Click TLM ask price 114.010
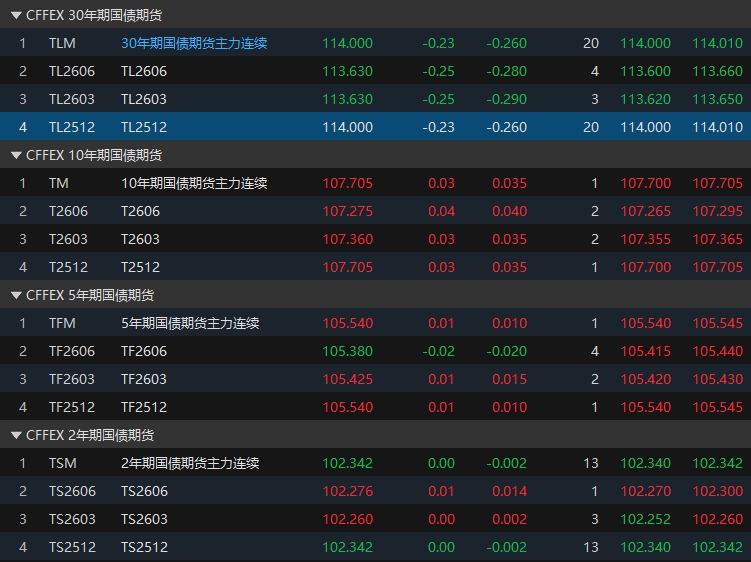 (x=717, y=43)
